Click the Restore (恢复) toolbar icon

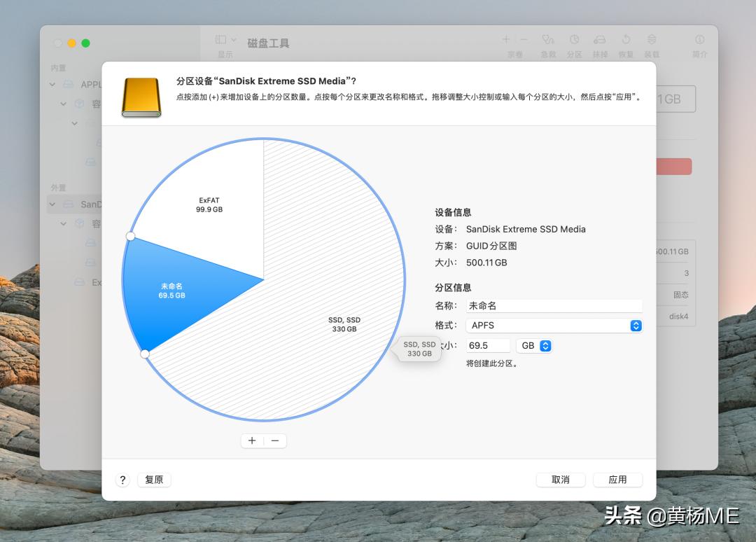pyautogui.click(x=626, y=40)
